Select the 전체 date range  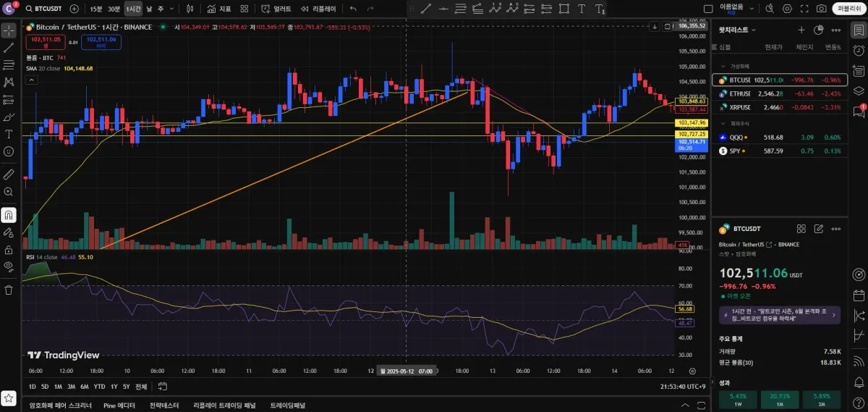(x=141, y=387)
